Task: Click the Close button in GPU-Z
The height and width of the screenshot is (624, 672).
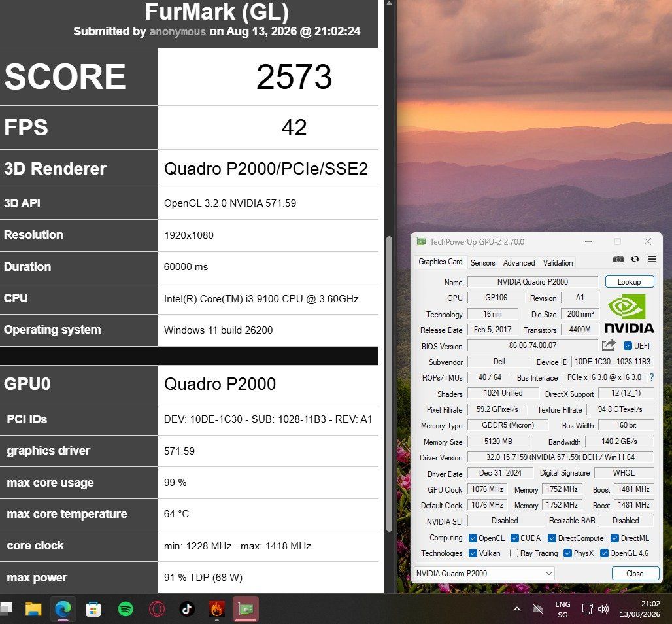Action: tap(635, 574)
